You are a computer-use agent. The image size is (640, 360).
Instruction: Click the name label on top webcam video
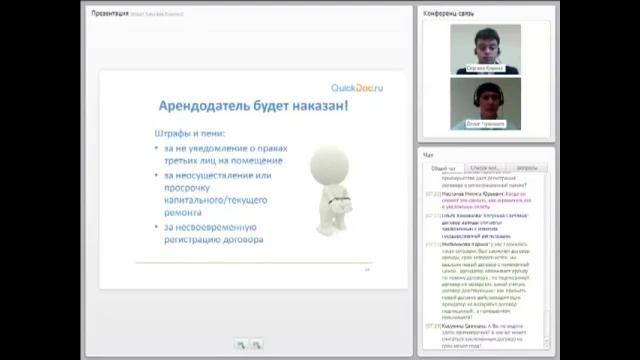(485, 68)
